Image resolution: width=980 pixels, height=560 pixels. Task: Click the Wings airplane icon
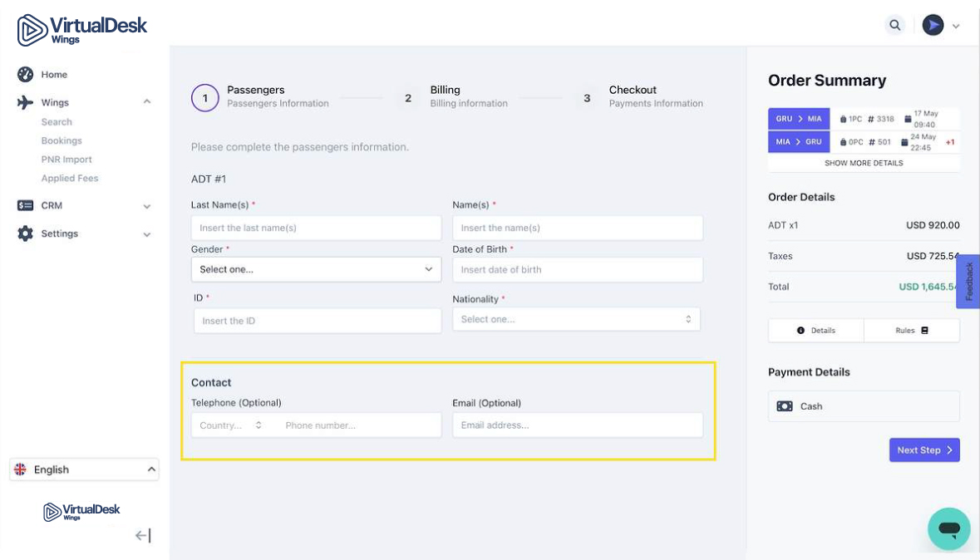25,102
